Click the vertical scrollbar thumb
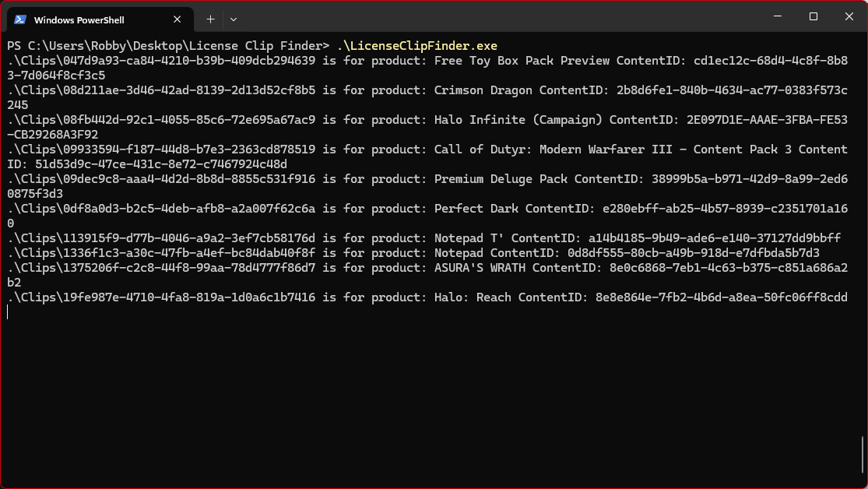868x489 pixels. tap(863, 456)
